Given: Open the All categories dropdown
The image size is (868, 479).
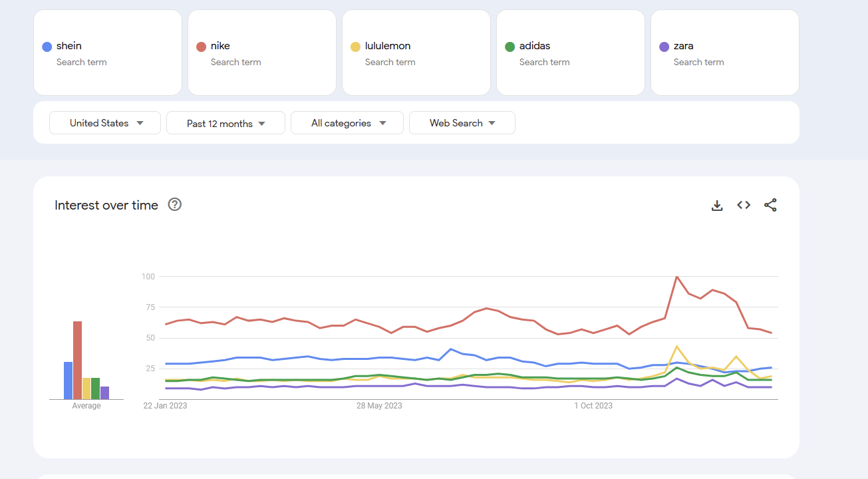Looking at the screenshot, I should (347, 123).
